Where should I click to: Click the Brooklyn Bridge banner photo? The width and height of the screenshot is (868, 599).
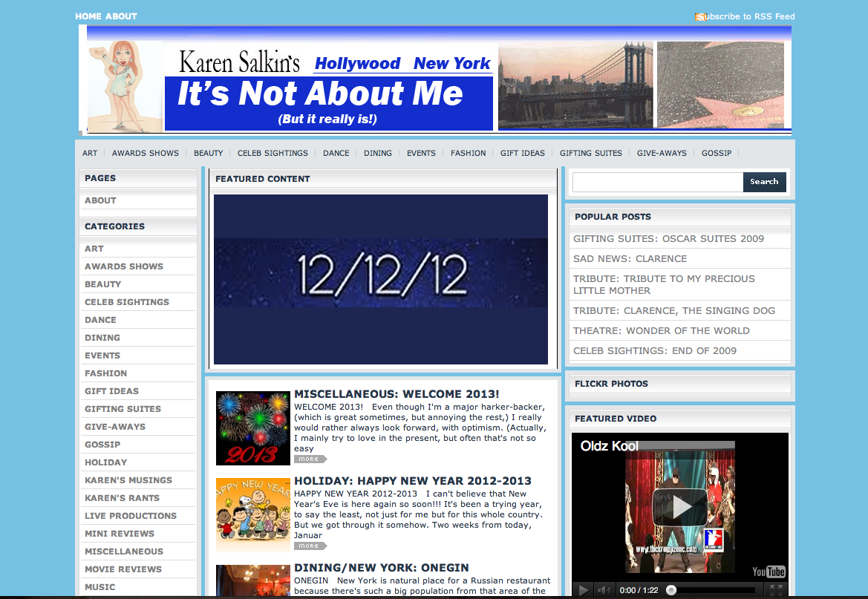click(575, 85)
